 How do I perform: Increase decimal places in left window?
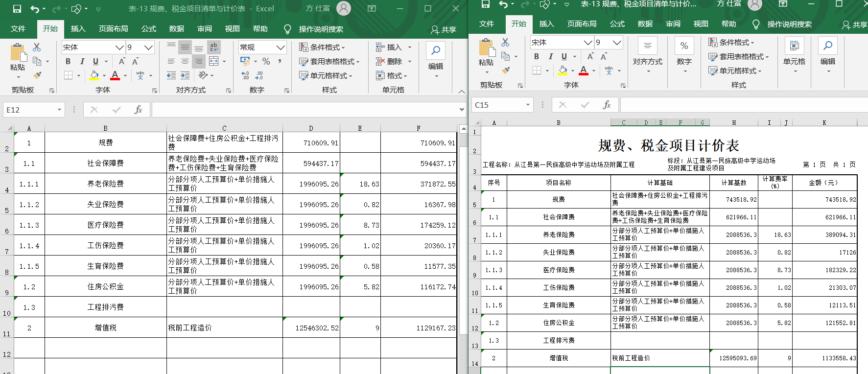[245, 75]
